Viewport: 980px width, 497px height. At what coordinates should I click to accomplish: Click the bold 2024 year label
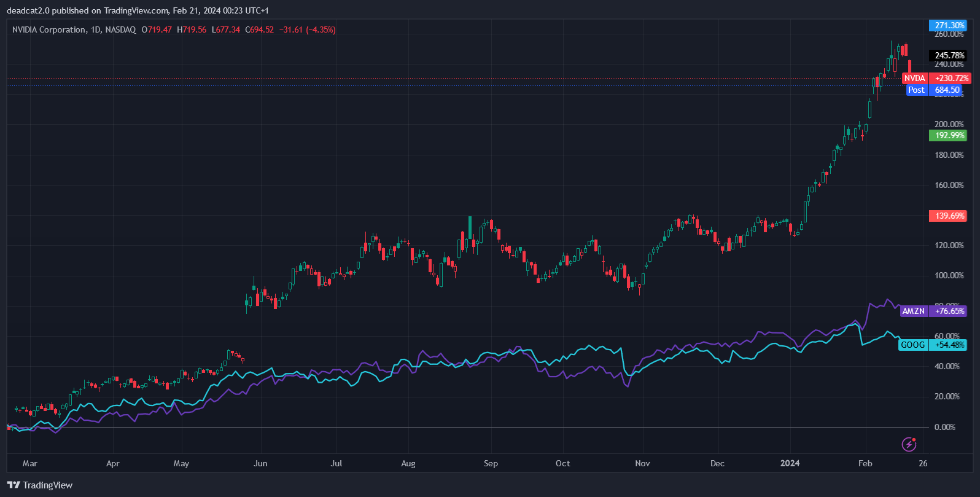point(790,463)
